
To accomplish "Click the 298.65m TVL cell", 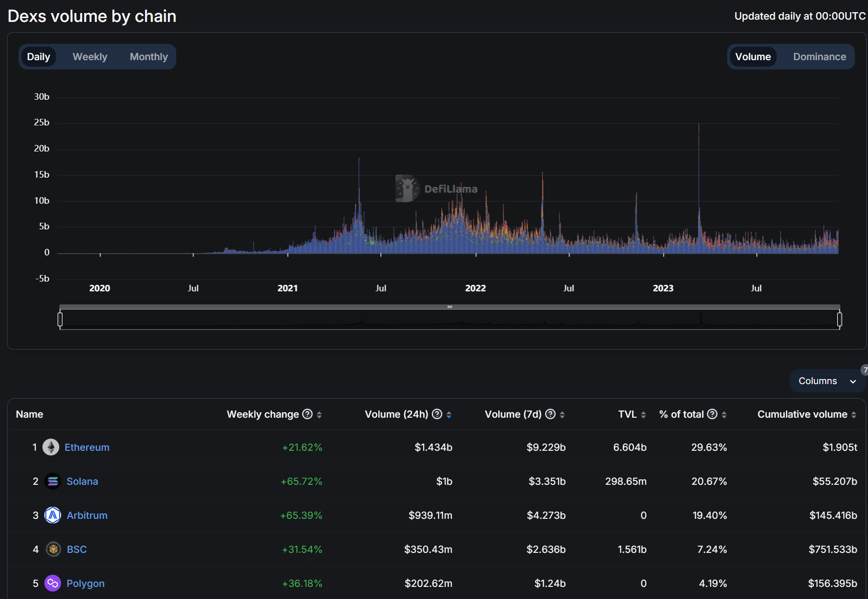I will [626, 481].
